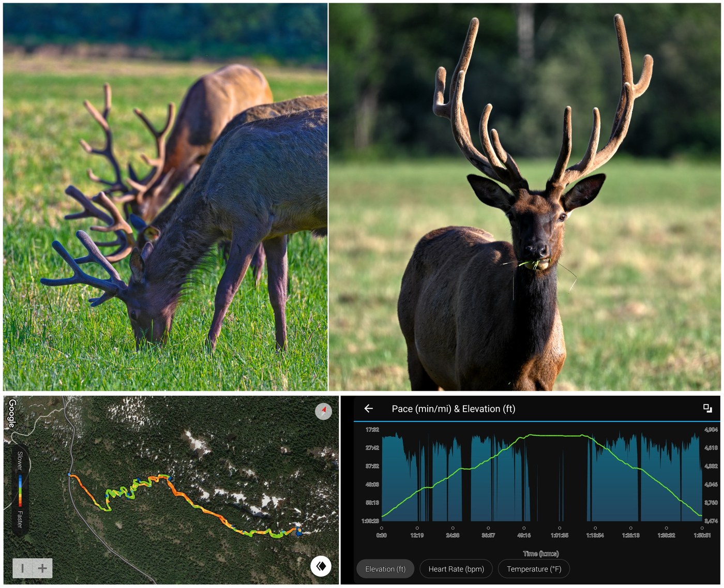Switch on Temperature (°F) overlay chip
The height and width of the screenshot is (588, 724).
pyautogui.click(x=534, y=569)
